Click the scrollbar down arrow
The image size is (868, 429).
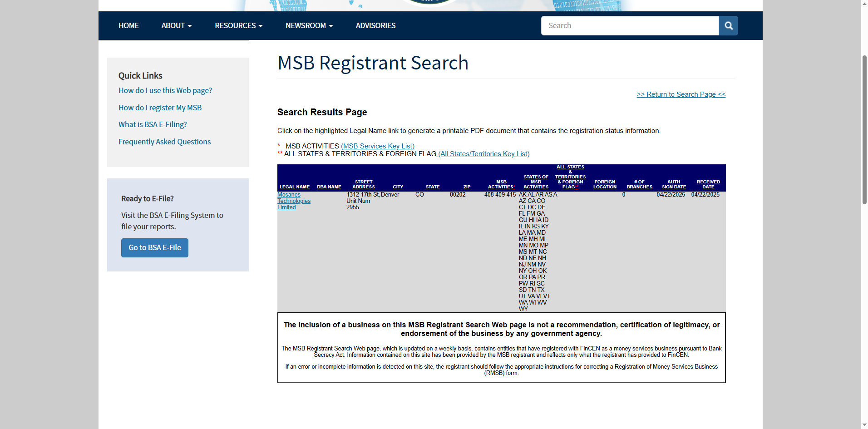[x=864, y=425]
